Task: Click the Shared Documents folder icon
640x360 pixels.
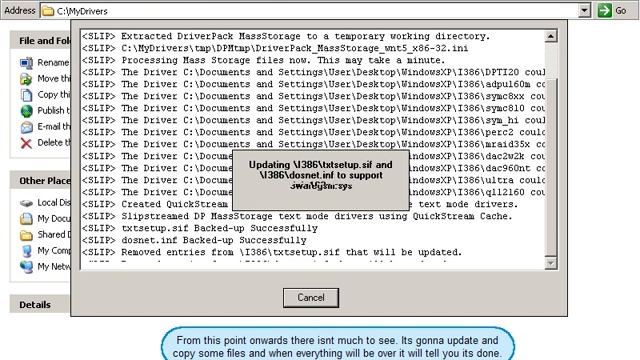Action: [26, 235]
